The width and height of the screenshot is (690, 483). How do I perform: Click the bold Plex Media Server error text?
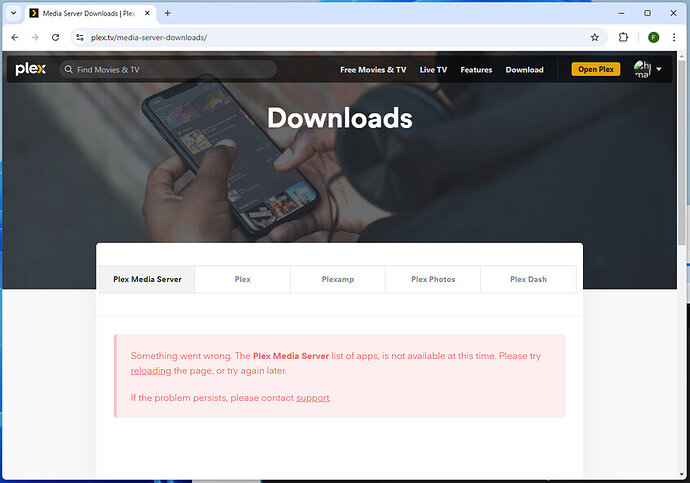coord(291,356)
